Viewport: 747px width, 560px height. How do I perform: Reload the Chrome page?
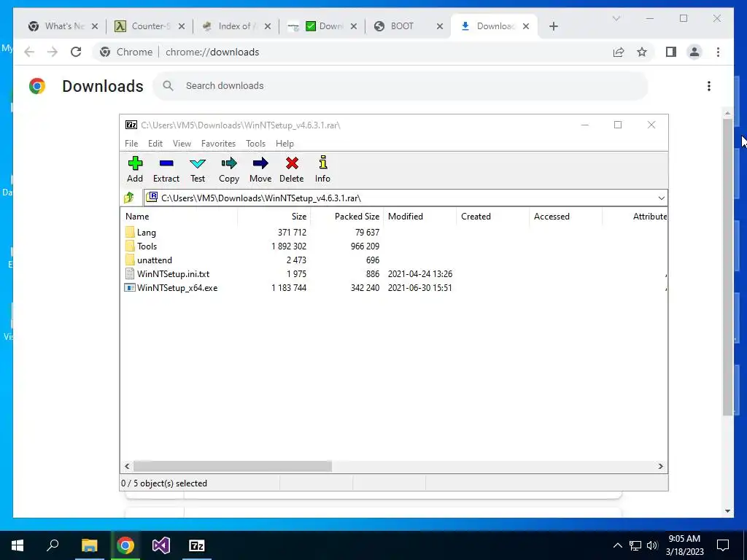coord(76,52)
